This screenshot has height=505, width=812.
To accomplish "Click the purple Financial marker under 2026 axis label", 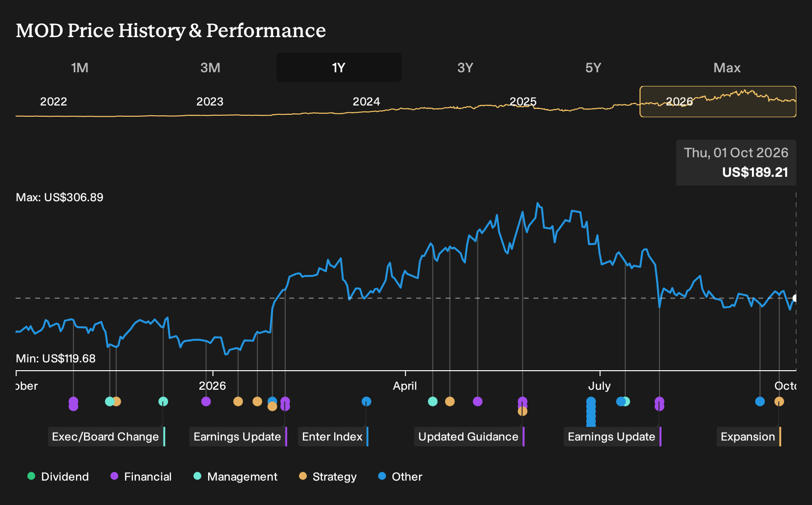I will click(x=206, y=401).
